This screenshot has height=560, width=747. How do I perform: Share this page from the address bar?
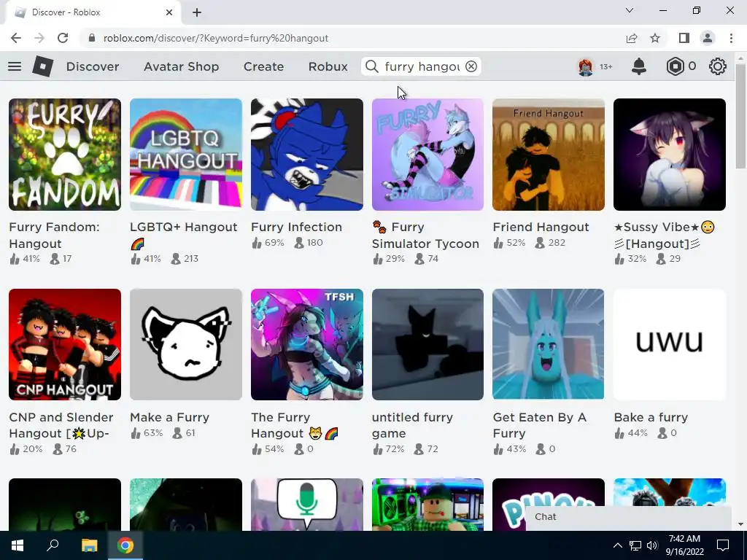click(632, 38)
